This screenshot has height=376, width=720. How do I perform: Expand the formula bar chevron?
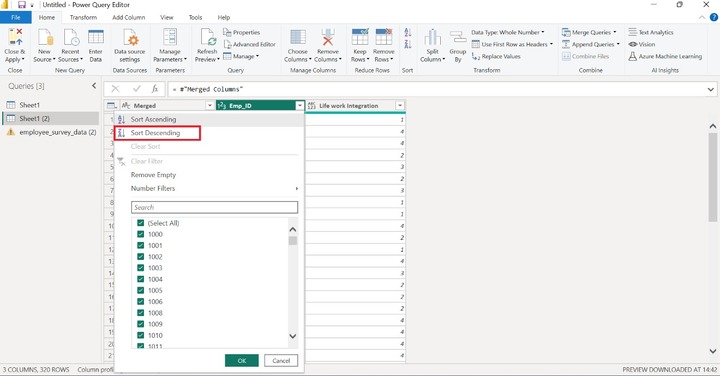[711, 90]
